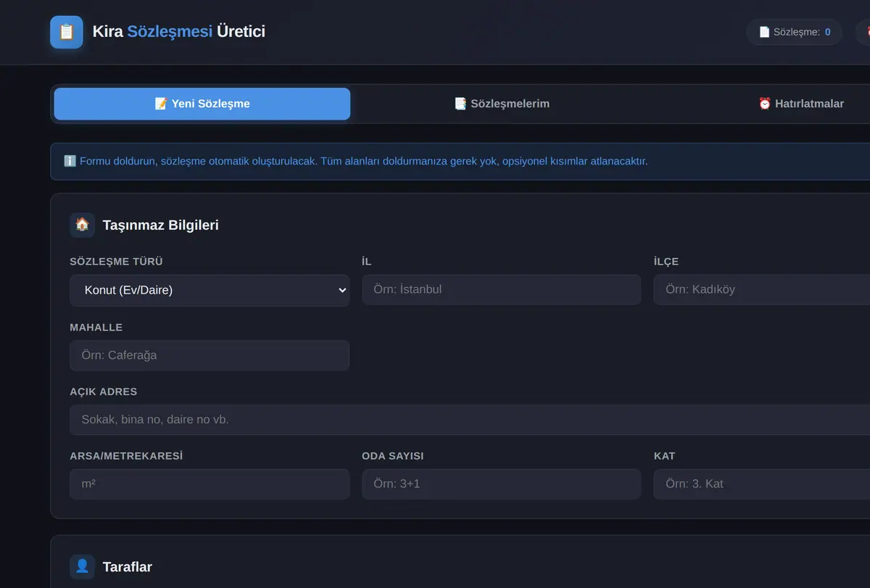
Task: Click the "ODA SAYISI" field label
Action: (x=393, y=456)
